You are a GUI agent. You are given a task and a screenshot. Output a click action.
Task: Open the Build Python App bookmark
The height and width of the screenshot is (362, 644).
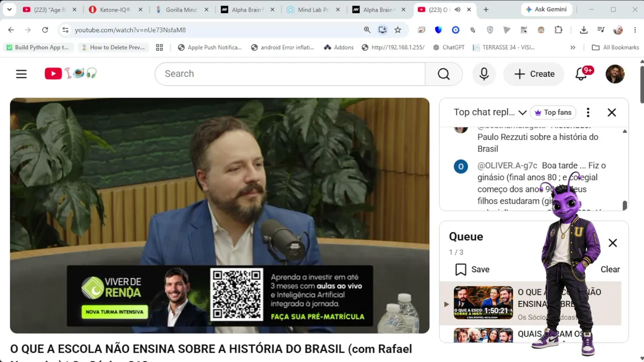tap(38, 47)
